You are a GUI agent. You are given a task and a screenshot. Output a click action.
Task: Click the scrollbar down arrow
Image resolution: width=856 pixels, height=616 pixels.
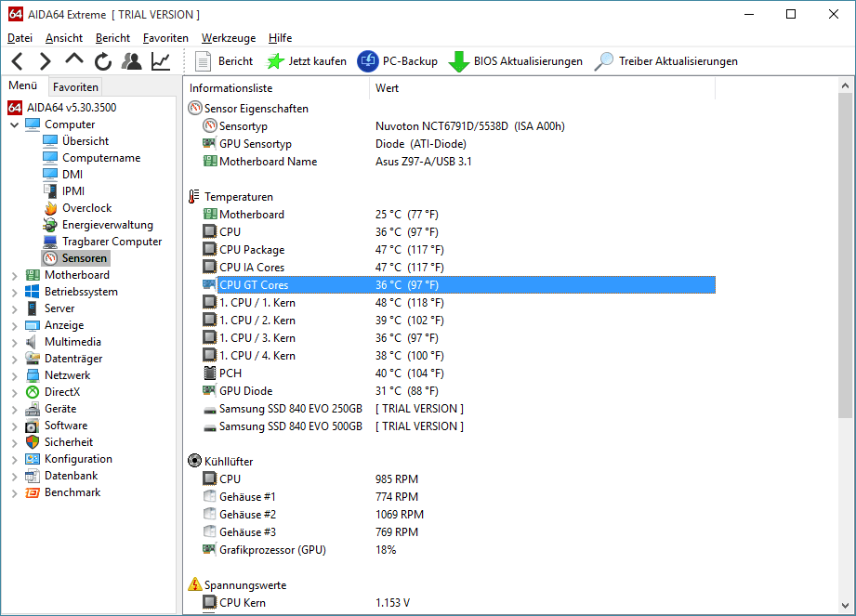[845, 605]
